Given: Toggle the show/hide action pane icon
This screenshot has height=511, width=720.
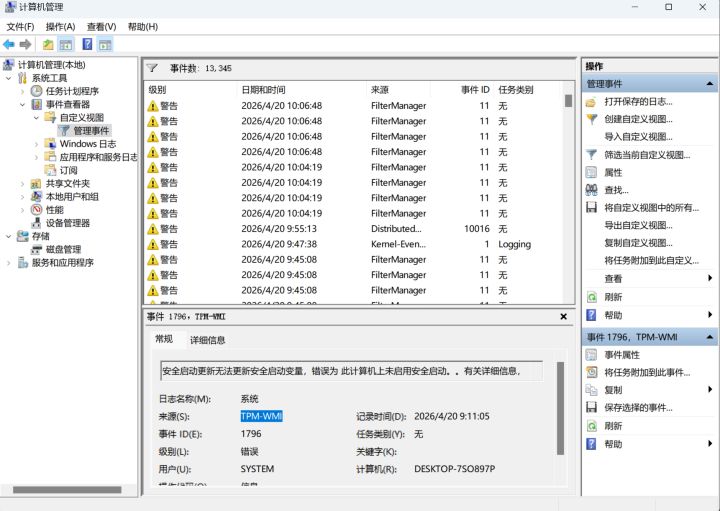Looking at the screenshot, I should point(105,45).
